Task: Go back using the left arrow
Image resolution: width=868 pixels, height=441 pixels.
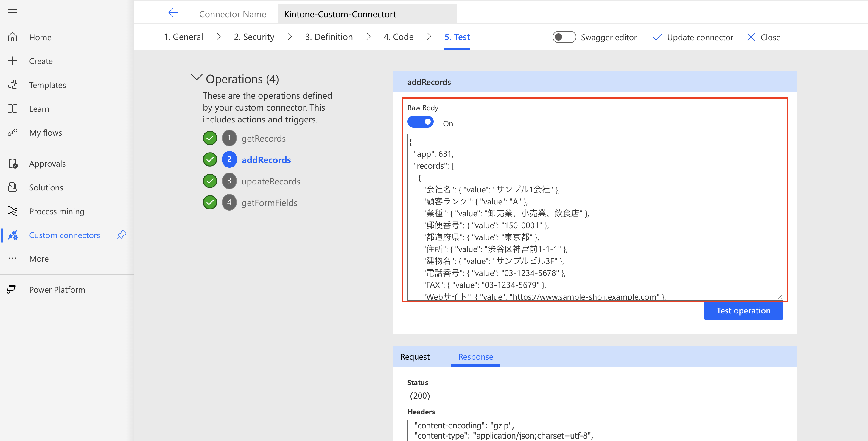Action: tap(173, 13)
